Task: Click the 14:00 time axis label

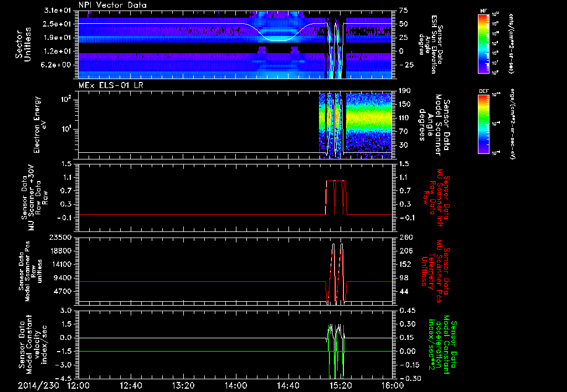Action: (x=235, y=385)
